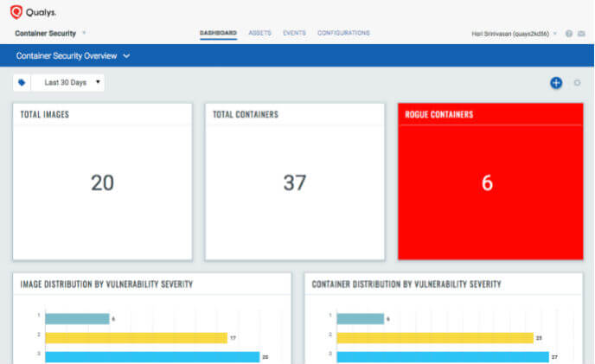Click the Total Images count 20
The height and width of the screenshot is (364, 595).
point(102,182)
